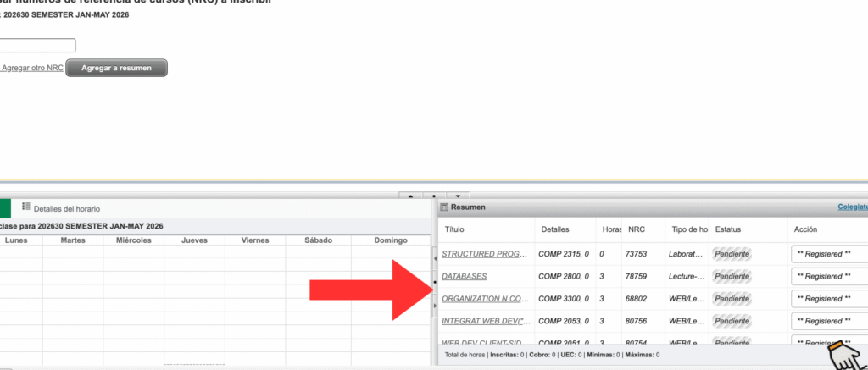The height and width of the screenshot is (370, 868).
Task: Click the NRC column header
Action: click(637, 229)
